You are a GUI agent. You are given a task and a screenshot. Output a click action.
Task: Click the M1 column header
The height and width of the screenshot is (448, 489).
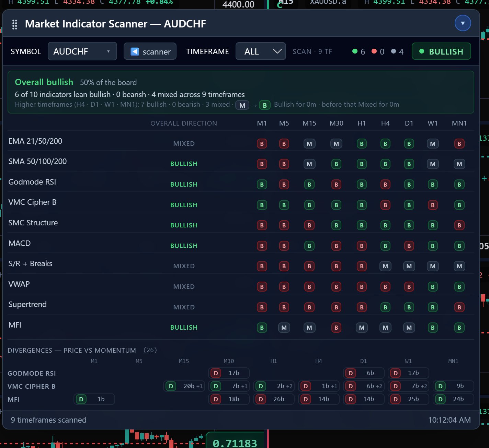pos(262,123)
